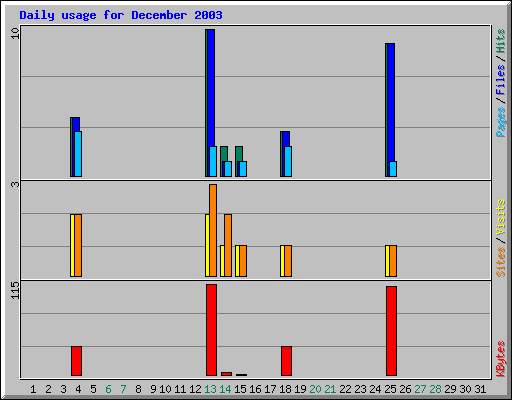Click the day 15 orange sites bar
The width and height of the screenshot is (512, 400).
tap(243, 261)
